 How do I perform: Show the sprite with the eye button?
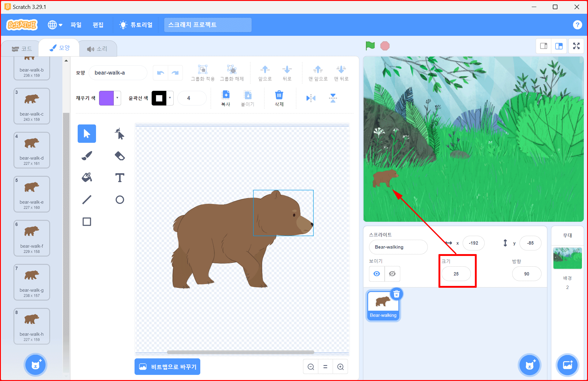coord(377,274)
